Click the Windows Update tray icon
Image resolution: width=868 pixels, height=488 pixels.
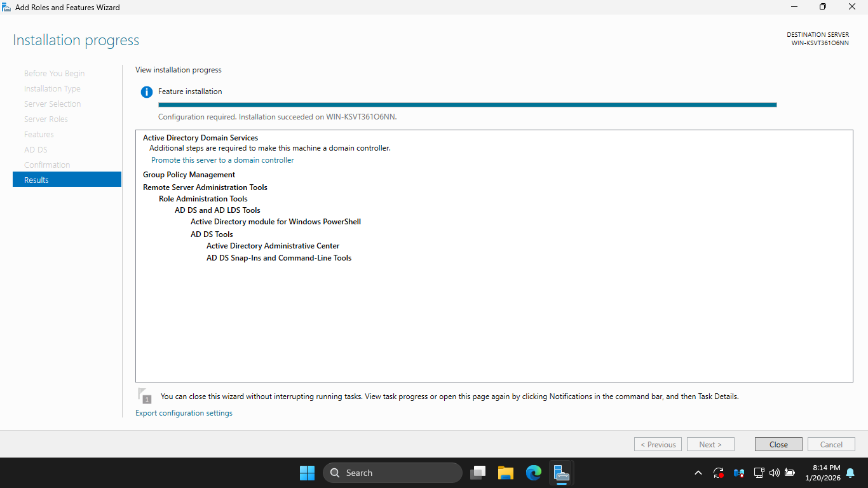[x=719, y=473]
